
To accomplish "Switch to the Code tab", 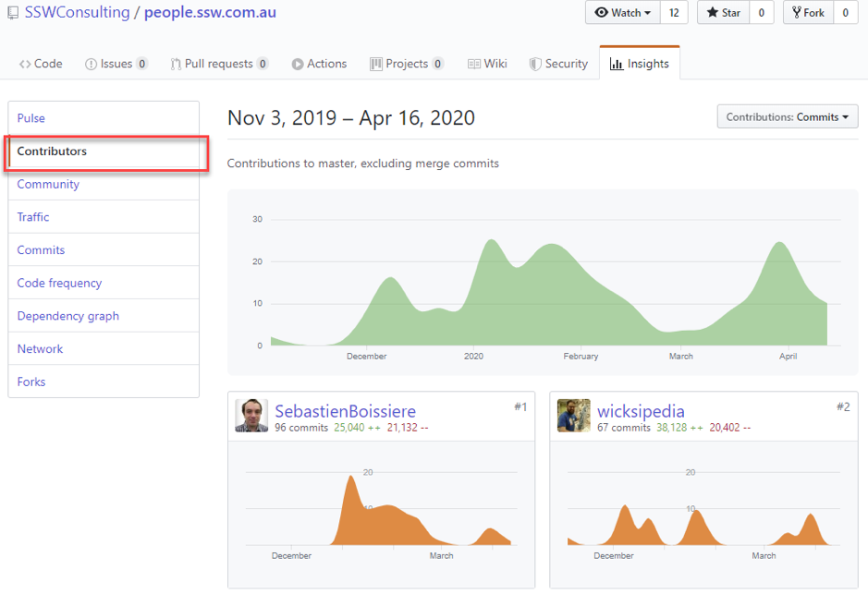I will 41,64.
